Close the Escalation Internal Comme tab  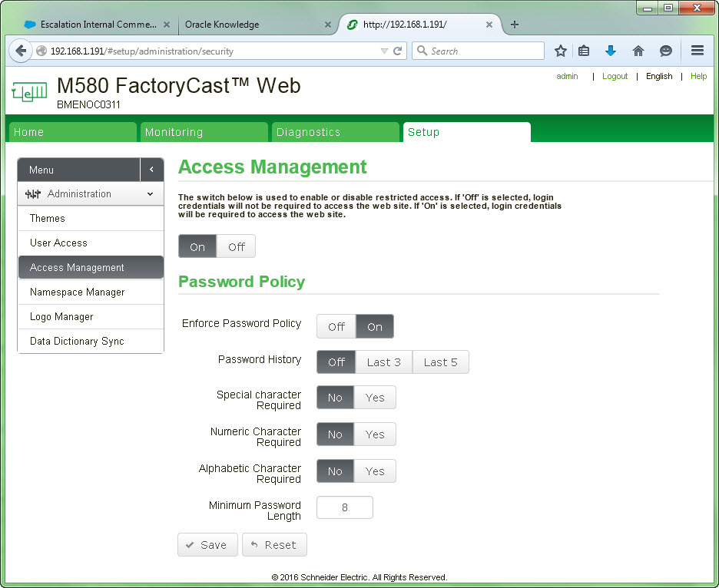pyautogui.click(x=167, y=25)
